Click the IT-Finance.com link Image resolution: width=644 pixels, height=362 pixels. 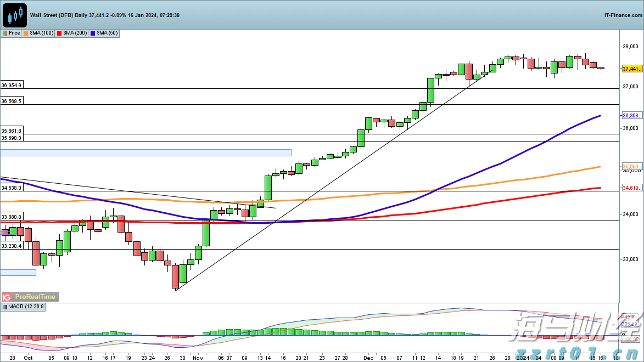pyautogui.click(x=623, y=15)
